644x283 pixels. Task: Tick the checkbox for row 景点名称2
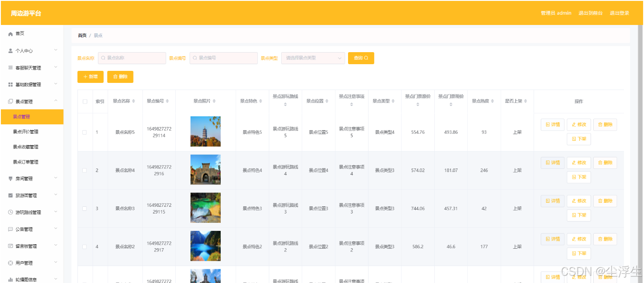coord(85,246)
